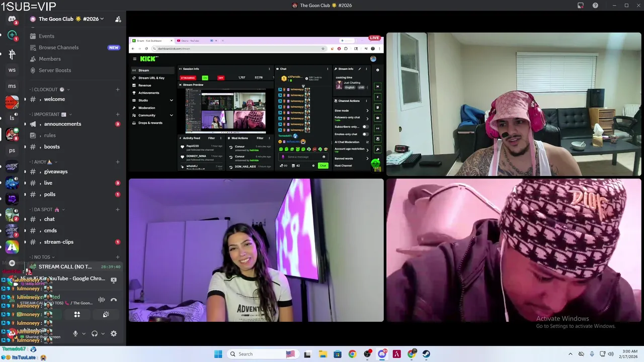Screen dimensions: 644x362
Task: Collapse the IMPORTANT channel category
Action: (x=50, y=114)
